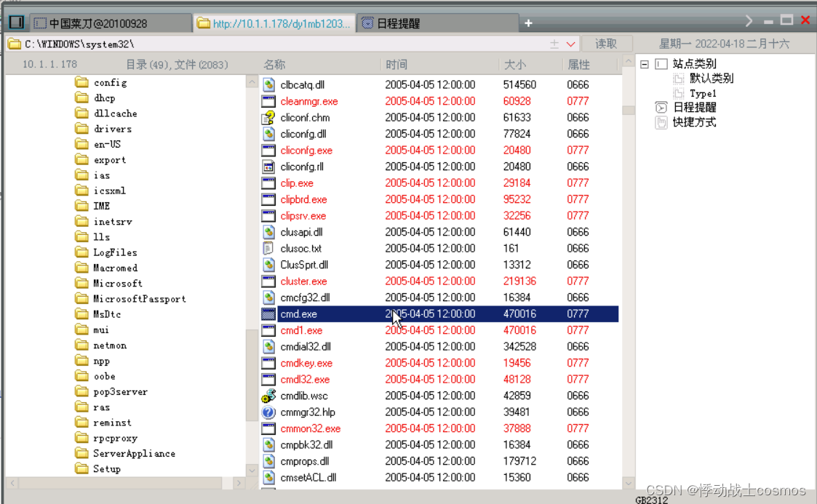Click the plus-minus toggle beside path dropdown
This screenshot has height=504, width=817.
click(x=554, y=44)
